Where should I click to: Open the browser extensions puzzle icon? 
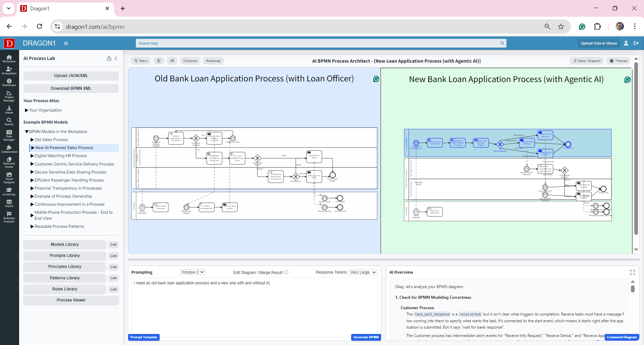click(x=597, y=26)
